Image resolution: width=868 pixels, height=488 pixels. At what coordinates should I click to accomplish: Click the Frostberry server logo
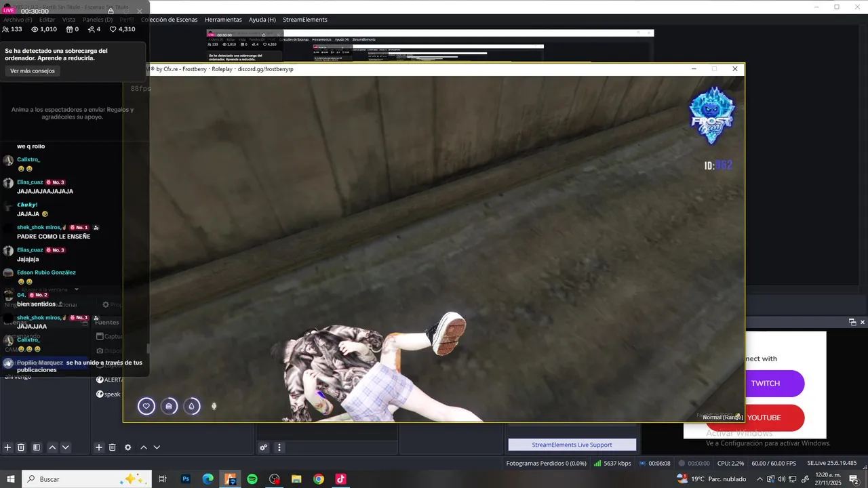tap(711, 115)
